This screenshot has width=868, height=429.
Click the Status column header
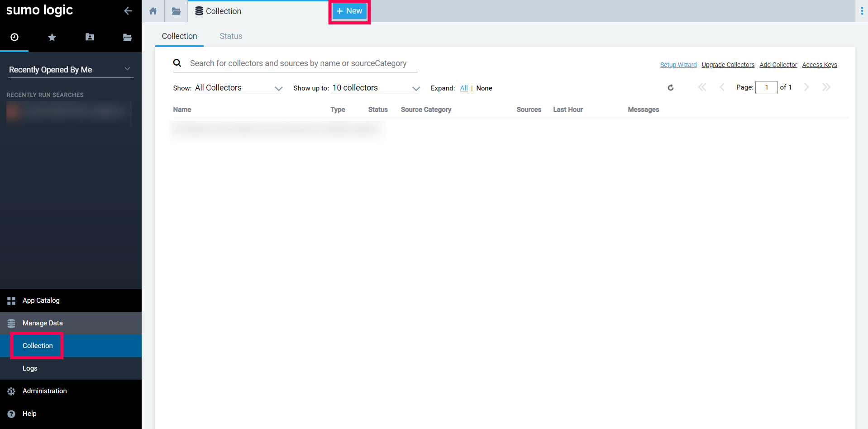click(378, 110)
